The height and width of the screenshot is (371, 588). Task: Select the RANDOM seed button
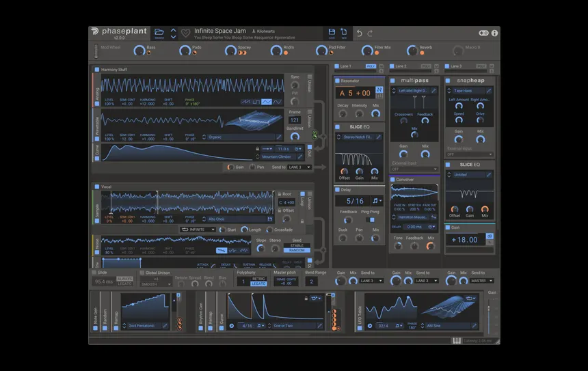click(297, 250)
